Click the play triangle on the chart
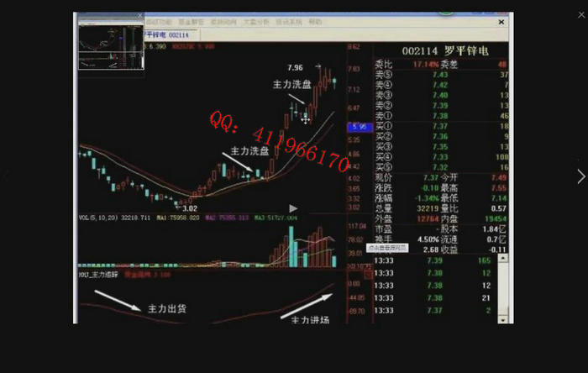This screenshot has height=373, width=588. click(x=293, y=208)
